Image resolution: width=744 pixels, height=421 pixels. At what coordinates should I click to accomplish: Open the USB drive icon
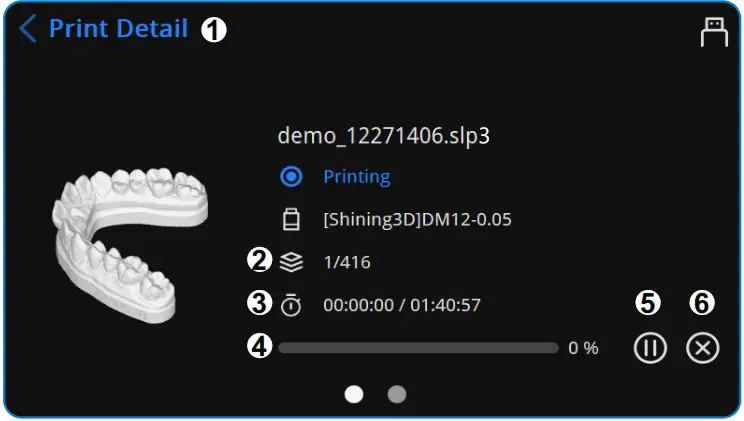[714, 32]
